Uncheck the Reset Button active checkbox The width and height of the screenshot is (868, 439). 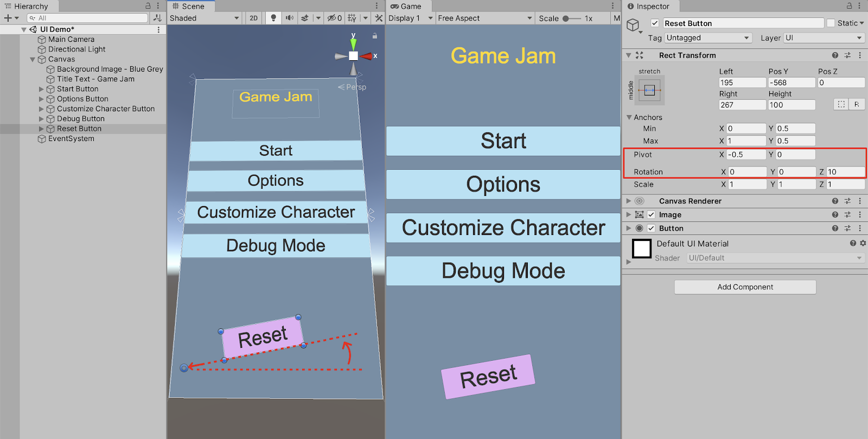click(655, 23)
